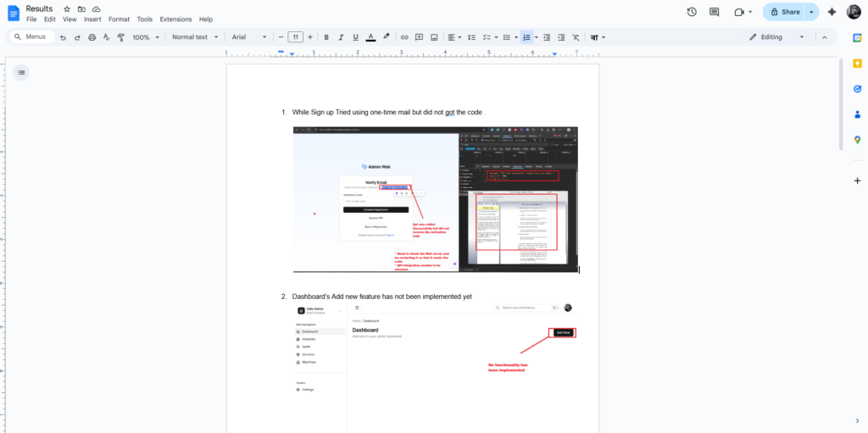This screenshot has height=433, width=868.
Task: Run spelling and grammar check icon
Action: (x=107, y=37)
